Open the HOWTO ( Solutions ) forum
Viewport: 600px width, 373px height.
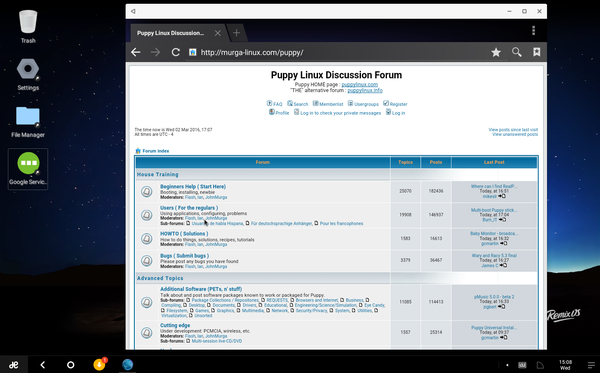(184, 233)
